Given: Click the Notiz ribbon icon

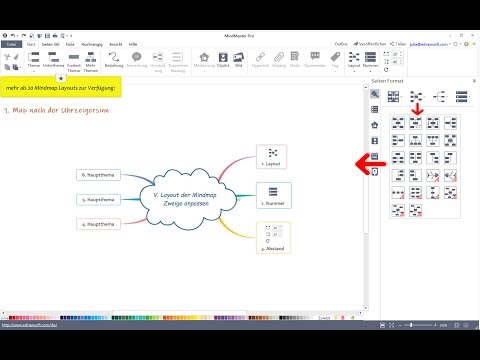Looking at the screenshot, I should point(295,57).
